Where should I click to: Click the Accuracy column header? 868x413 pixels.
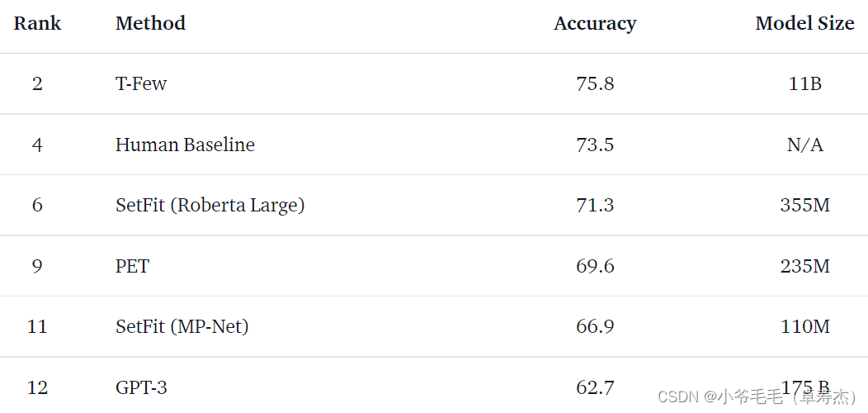(x=595, y=23)
